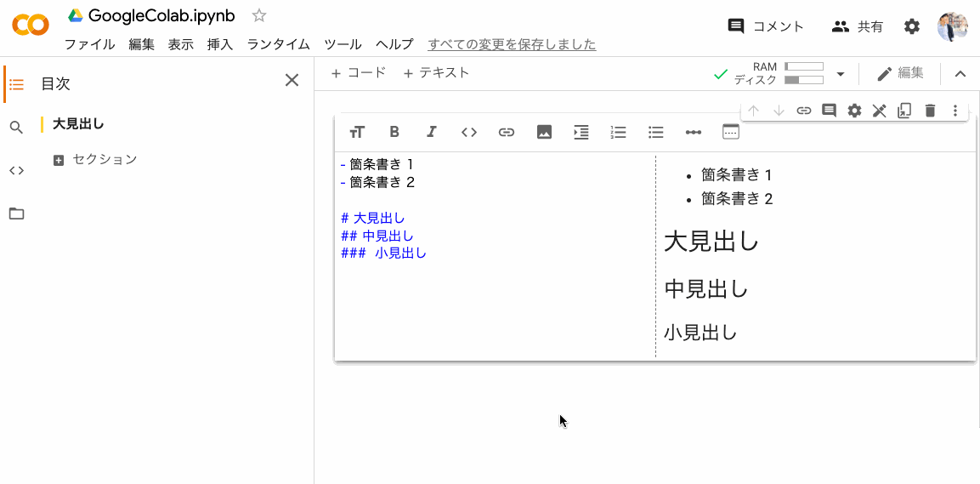Click the コメント button

click(x=767, y=26)
